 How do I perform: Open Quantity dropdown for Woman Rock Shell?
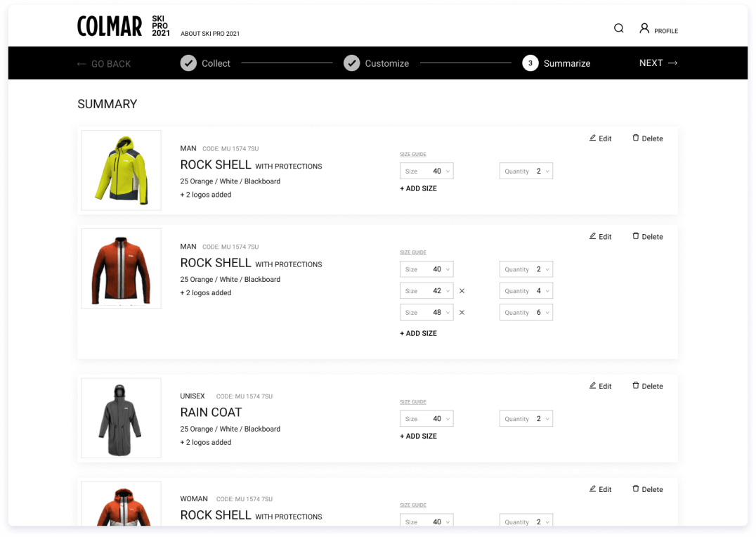pyautogui.click(x=526, y=521)
